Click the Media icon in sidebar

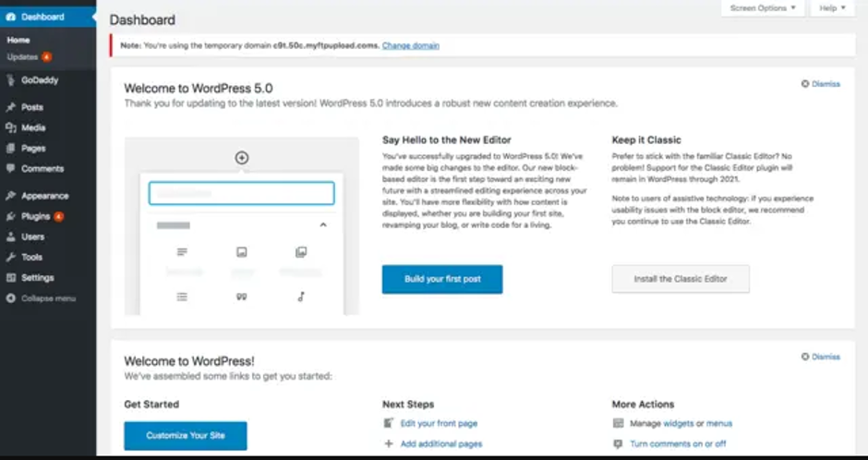pos(10,127)
